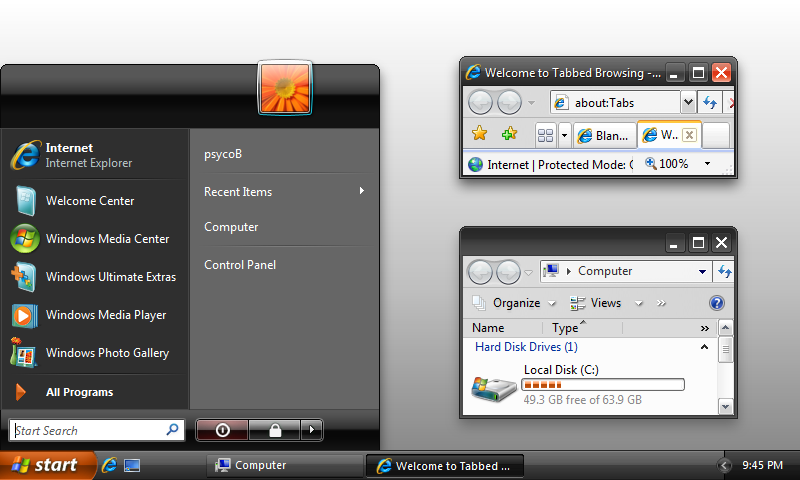800x480 pixels.
Task: Show more toolbar commands chevron
Action: tap(662, 303)
